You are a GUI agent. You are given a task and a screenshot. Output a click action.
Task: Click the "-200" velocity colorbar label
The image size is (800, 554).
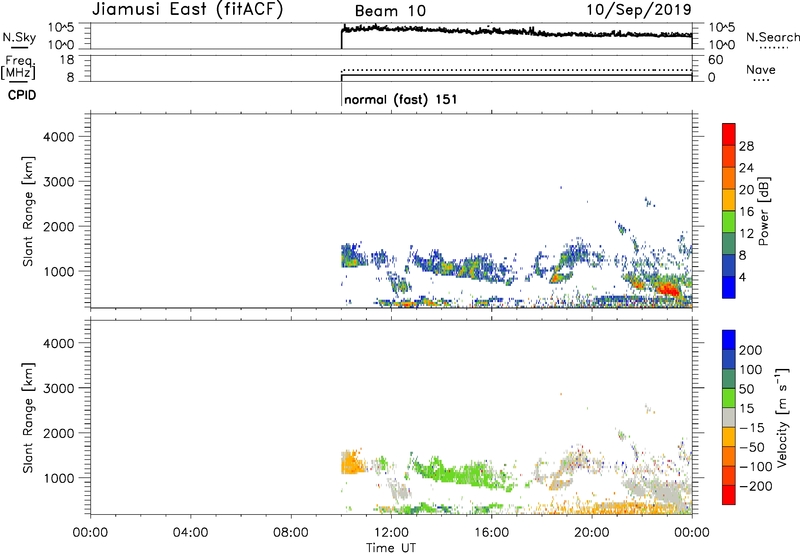coord(755,486)
